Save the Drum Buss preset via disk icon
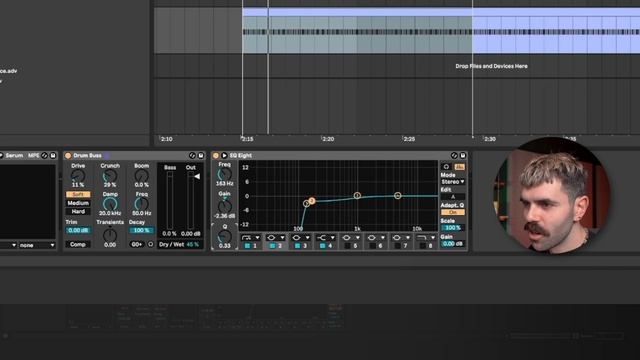The height and width of the screenshot is (360, 640). (x=201, y=156)
